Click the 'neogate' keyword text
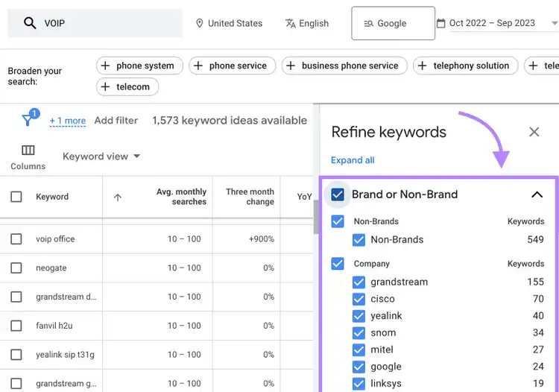Image resolution: width=559 pixels, height=392 pixels. (x=51, y=268)
